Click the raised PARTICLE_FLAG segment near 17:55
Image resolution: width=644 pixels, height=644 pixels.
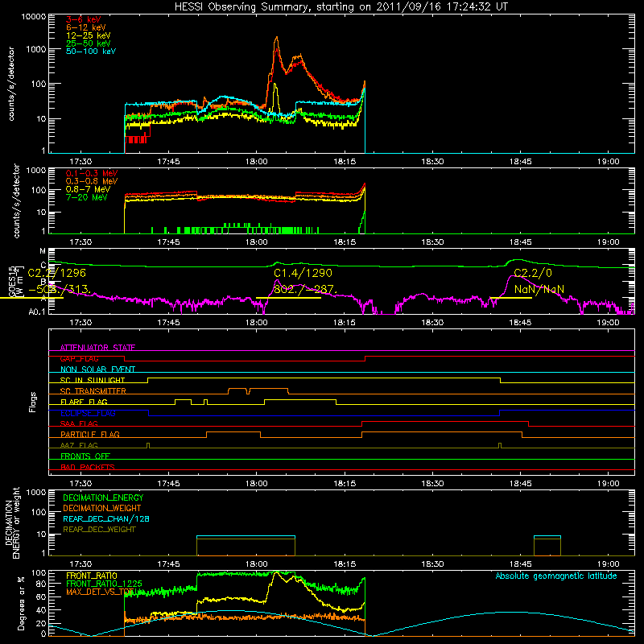(x=233, y=432)
